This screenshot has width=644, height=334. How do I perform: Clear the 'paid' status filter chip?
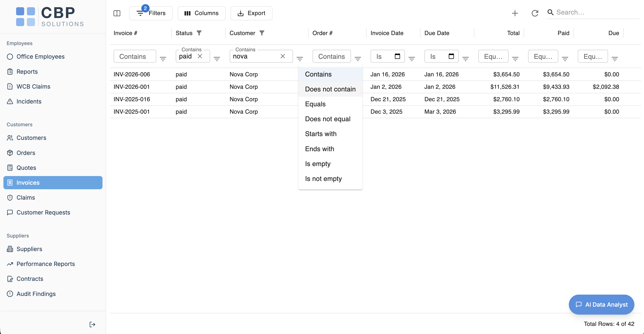coord(200,56)
